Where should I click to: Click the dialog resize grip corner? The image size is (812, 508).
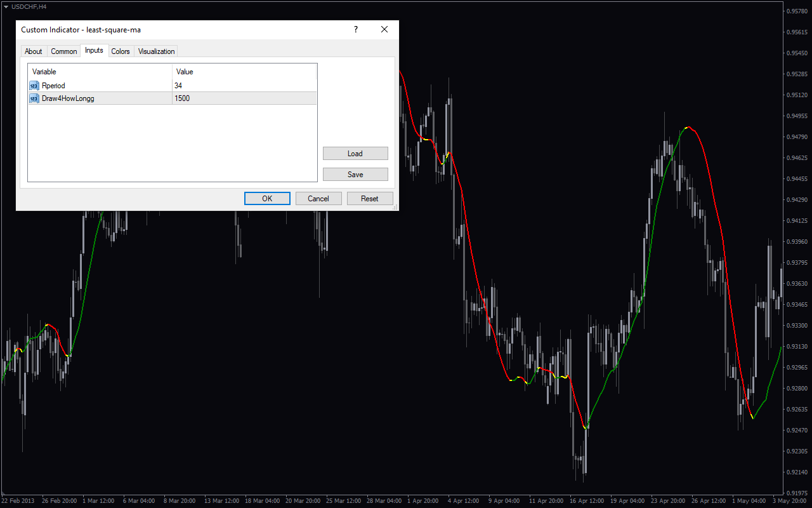[x=395, y=207]
